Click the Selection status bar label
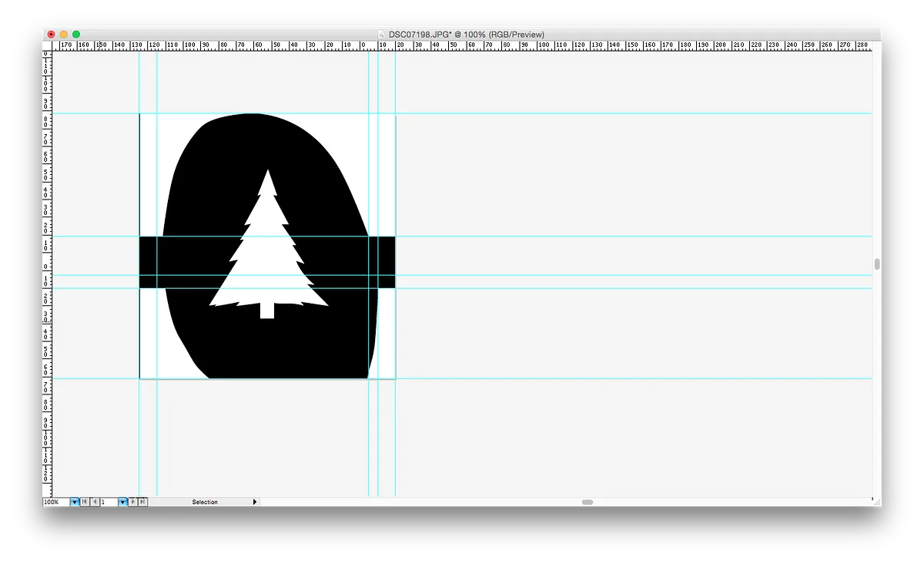The width and height of the screenshot is (924, 564). click(x=205, y=502)
